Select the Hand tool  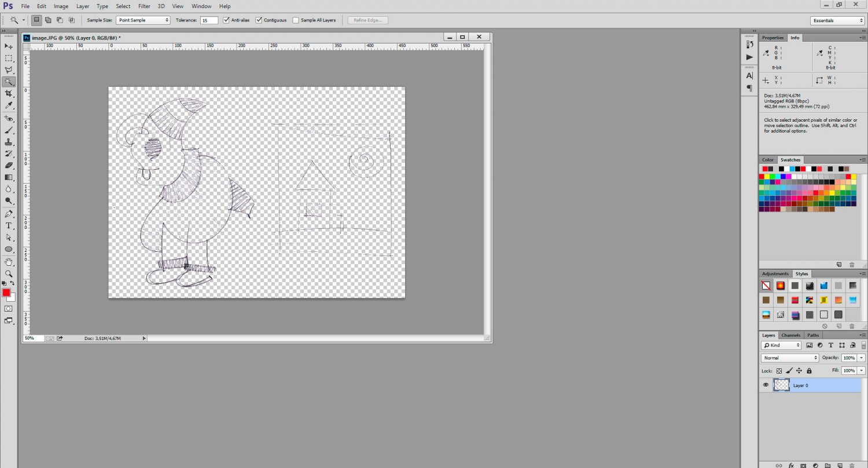tap(9, 262)
